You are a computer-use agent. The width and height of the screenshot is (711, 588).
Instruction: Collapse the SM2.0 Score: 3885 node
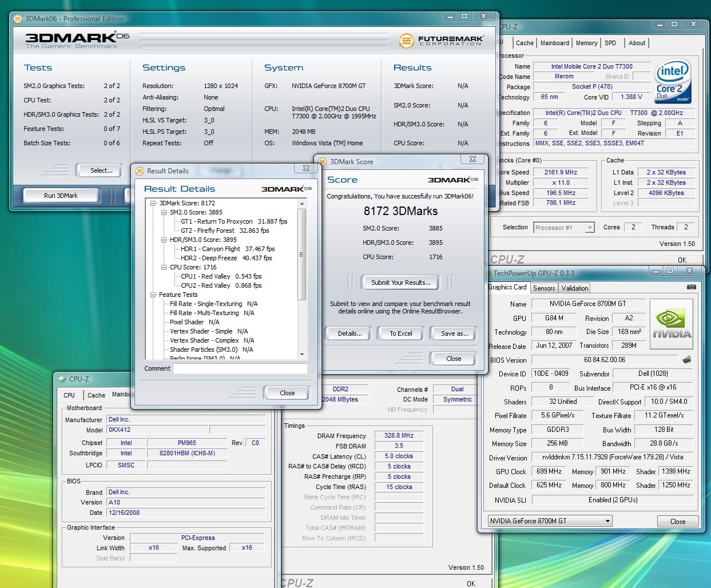pyautogui.click(x=164, y=212)
